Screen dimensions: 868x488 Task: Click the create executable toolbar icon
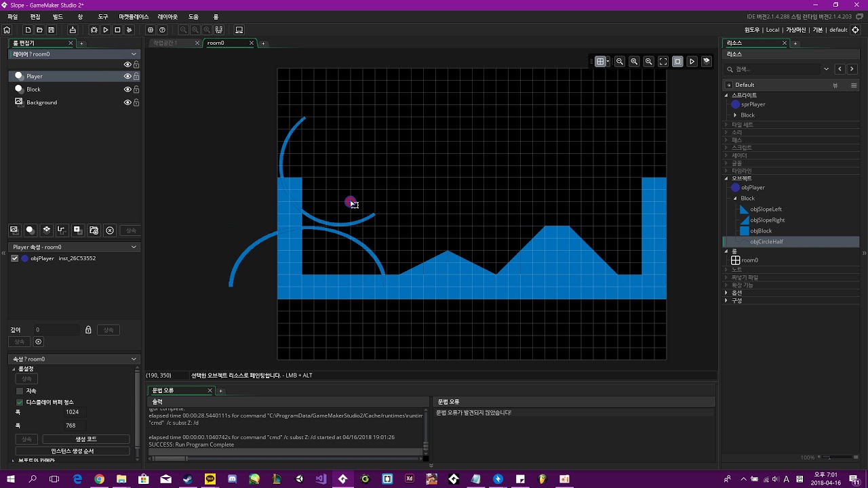pos(73,30)
